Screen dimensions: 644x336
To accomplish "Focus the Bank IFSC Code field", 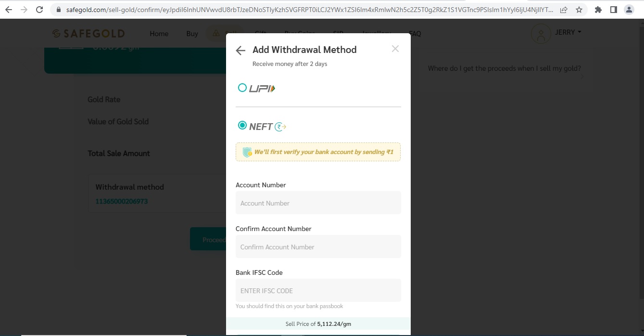I will coord(318,291).
